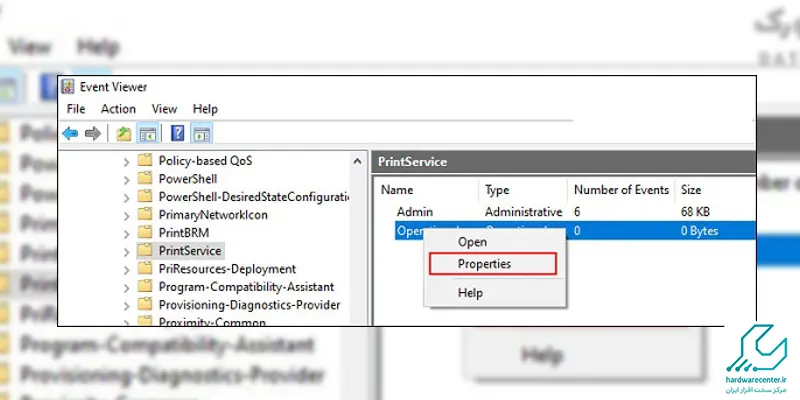Select the Policy-based QoS tree label
The height and width of the screenshot is (400, 800).
(205, 161)
